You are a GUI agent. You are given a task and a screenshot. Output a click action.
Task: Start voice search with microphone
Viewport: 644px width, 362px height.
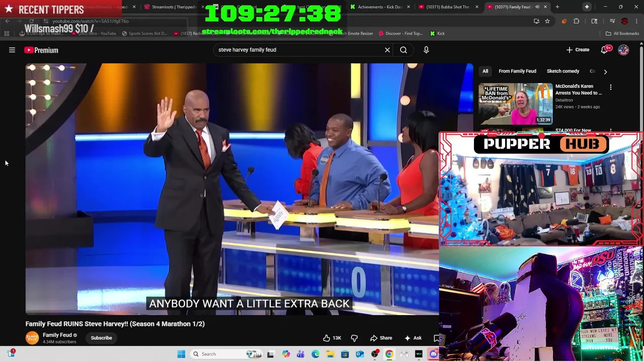click(426, 50)
